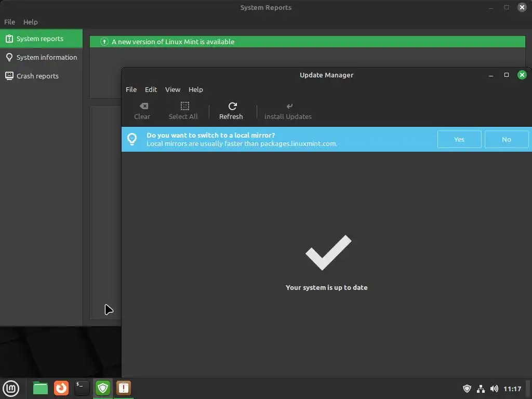Accept switching to a local mirror with Yes
The image size is (532, 399).
coord(459,139)
